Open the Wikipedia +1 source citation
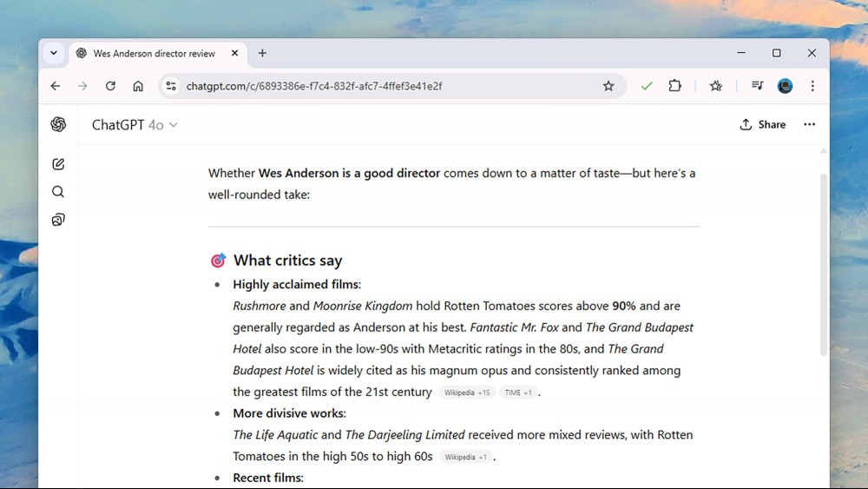 point(465,457)
